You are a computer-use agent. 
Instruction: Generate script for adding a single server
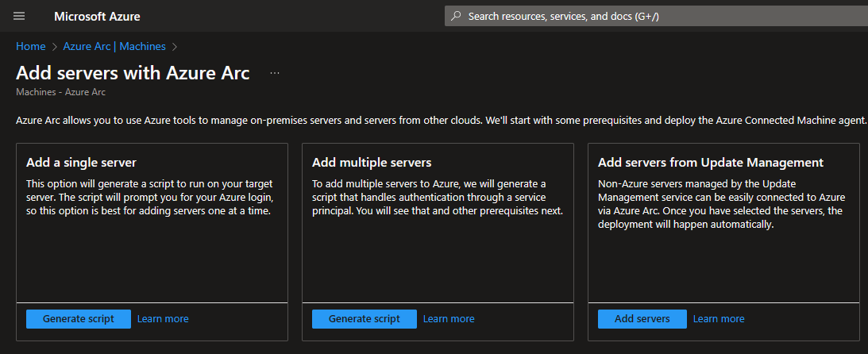pos(79,319)
